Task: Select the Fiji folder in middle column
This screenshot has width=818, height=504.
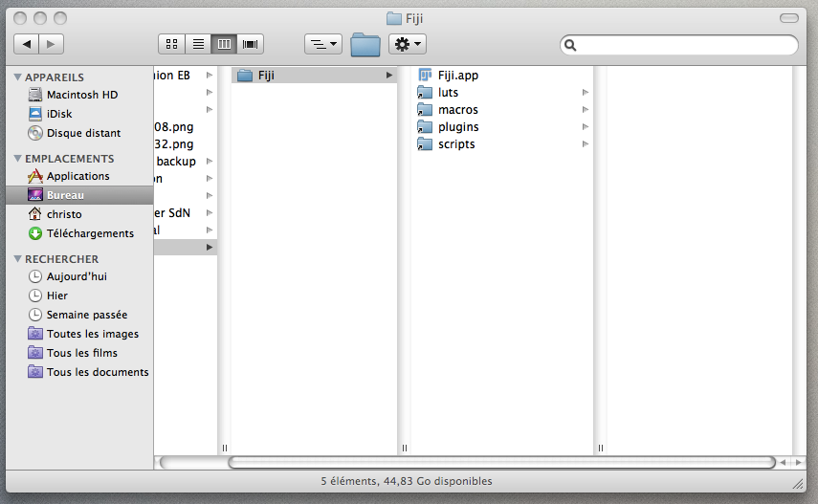Action: point(314,76)
